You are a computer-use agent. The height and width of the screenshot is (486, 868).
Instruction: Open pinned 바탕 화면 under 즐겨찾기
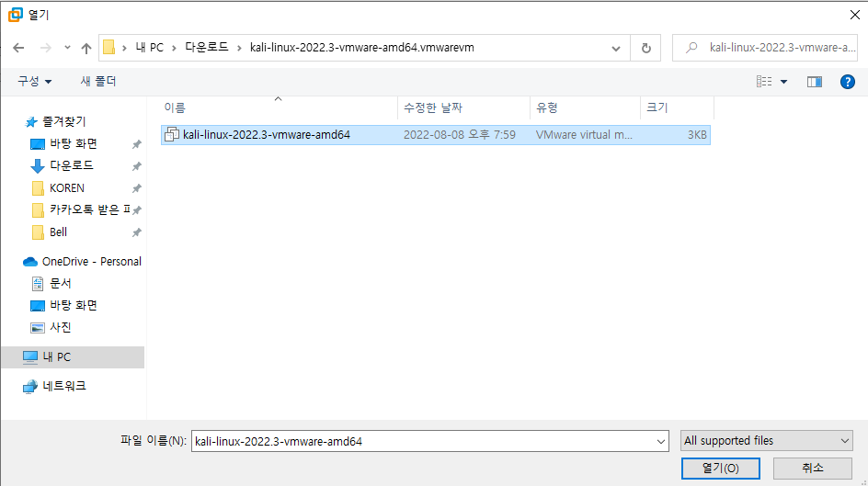pyautogui.click(x=74, y=143)
